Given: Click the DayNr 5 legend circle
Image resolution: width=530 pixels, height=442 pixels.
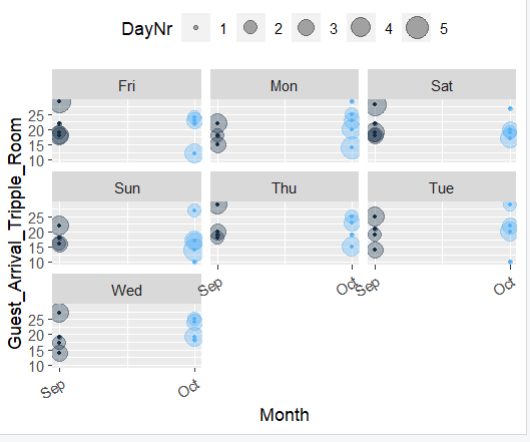Looking at the screenshot, I should point(417,27).
